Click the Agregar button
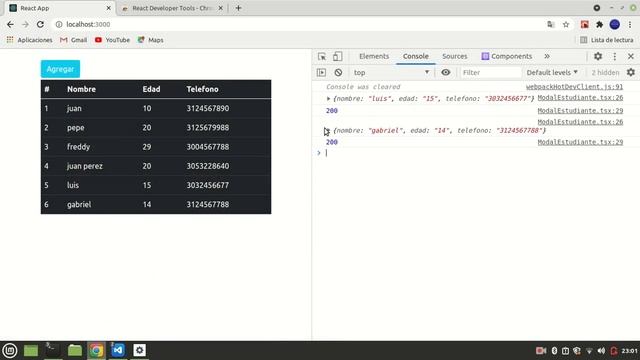Viewport: 640px width, 360px height. [x=60, y=69]
